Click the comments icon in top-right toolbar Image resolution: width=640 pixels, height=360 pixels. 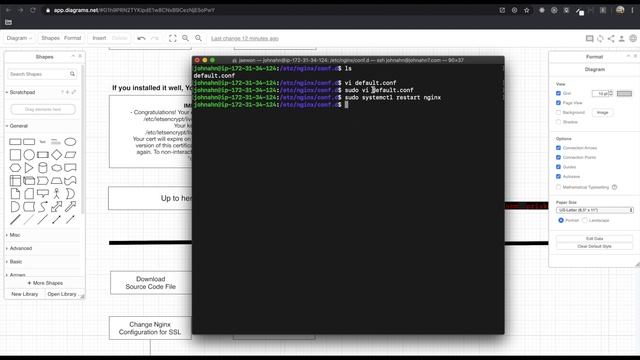coord(589,38)
